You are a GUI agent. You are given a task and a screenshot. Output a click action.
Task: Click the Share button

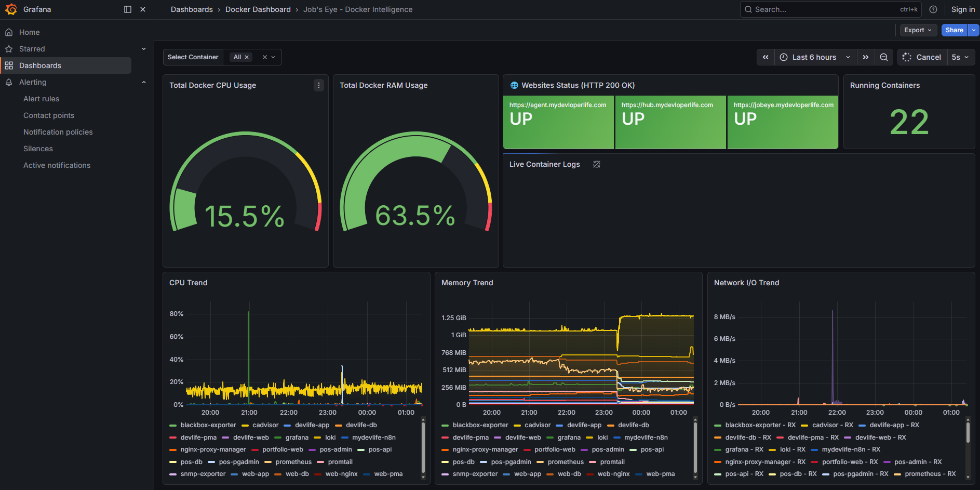pos(955,30)
